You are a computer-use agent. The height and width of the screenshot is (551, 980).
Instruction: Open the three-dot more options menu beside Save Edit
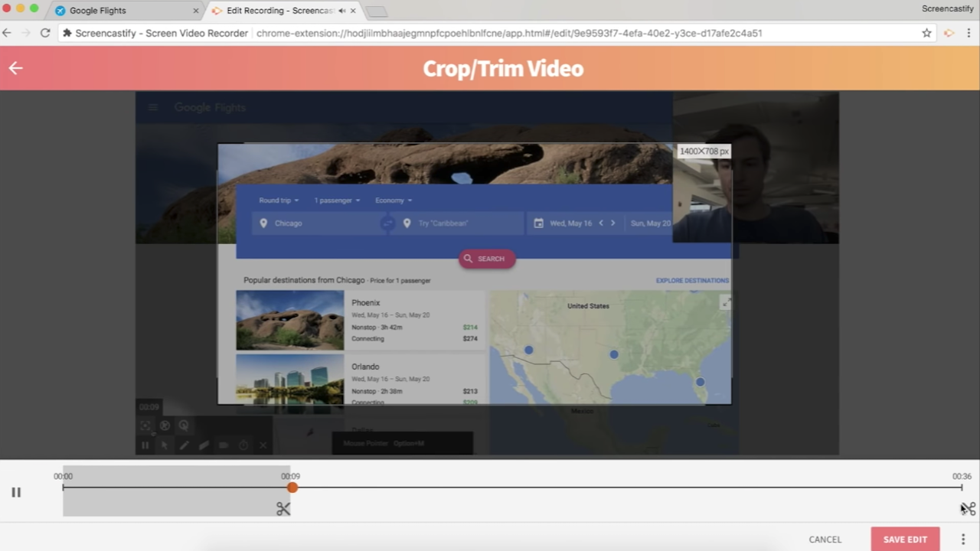click(963, 540)
